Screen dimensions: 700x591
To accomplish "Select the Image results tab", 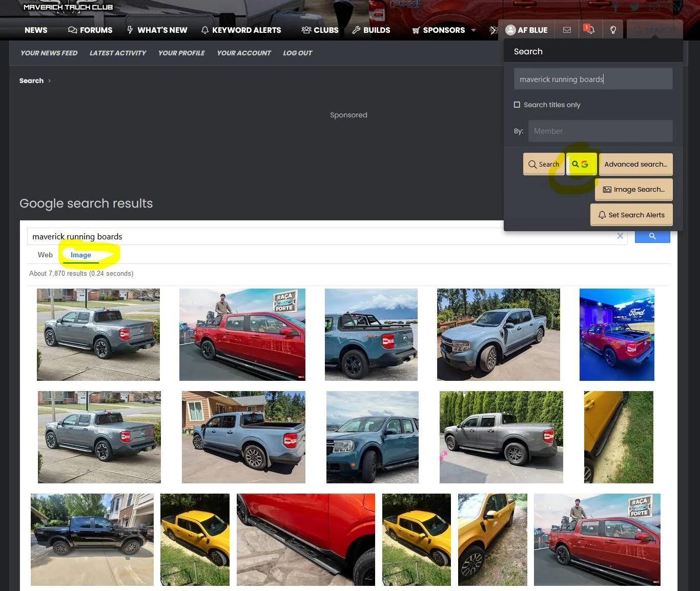I will pos(81,255).
